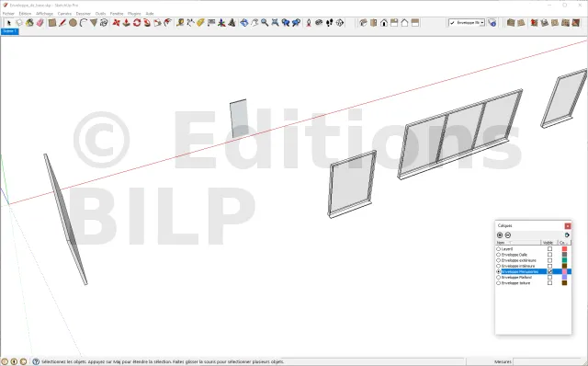Select the Tape Measure tool

[x=180, y=22]
